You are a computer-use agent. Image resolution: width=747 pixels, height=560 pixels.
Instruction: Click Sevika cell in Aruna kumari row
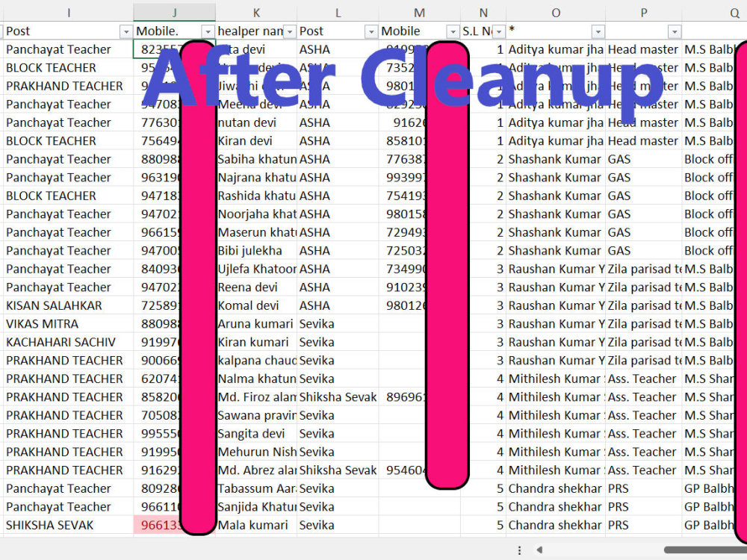[x=338, y=324]
